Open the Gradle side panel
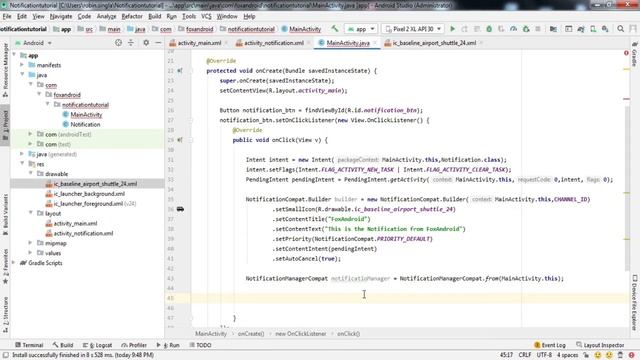The width and height of the screenshot is (640, 360). click(x=635, y=54)
